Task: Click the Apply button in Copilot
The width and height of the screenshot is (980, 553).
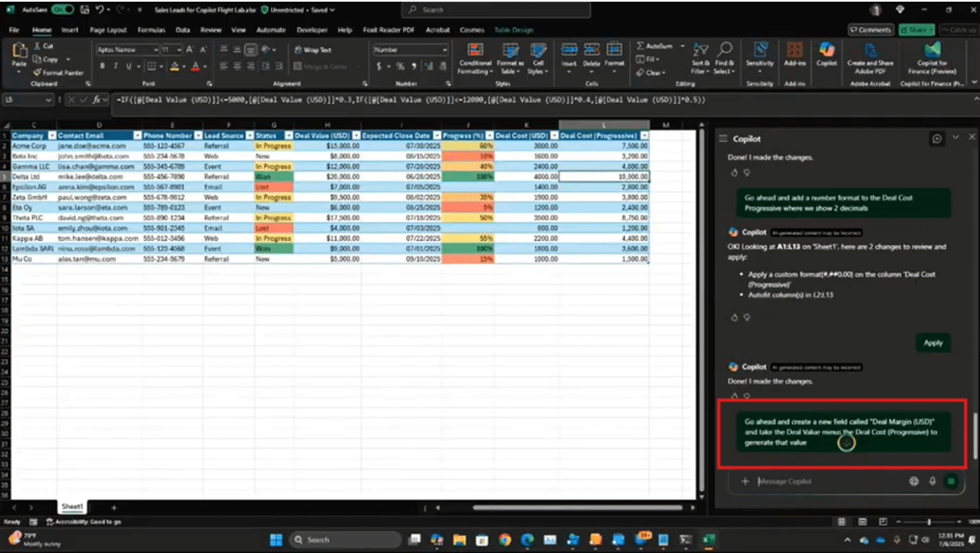Action: pyautogui.click(x=933, y=342)
